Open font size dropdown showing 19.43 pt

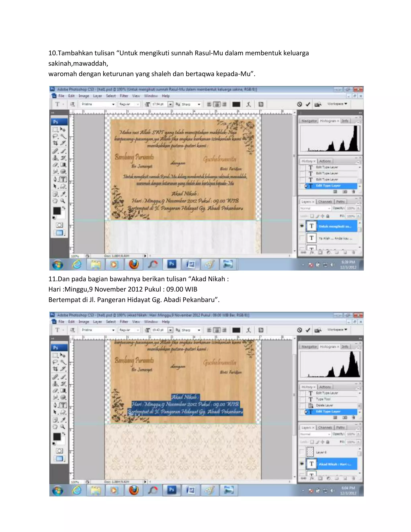[170, 330]
